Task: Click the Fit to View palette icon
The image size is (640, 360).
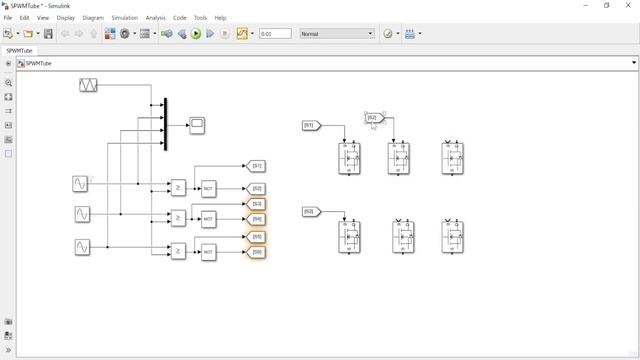Action: pos(8,97)
